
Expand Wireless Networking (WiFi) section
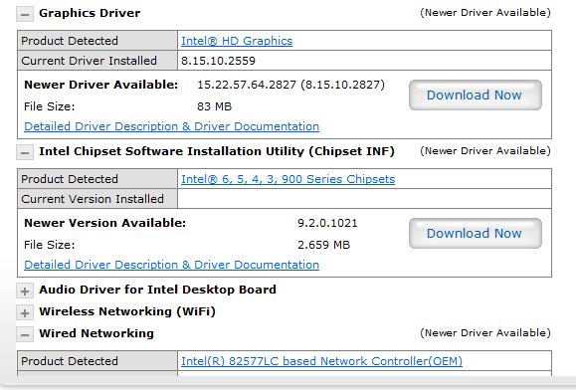(25, 312)
